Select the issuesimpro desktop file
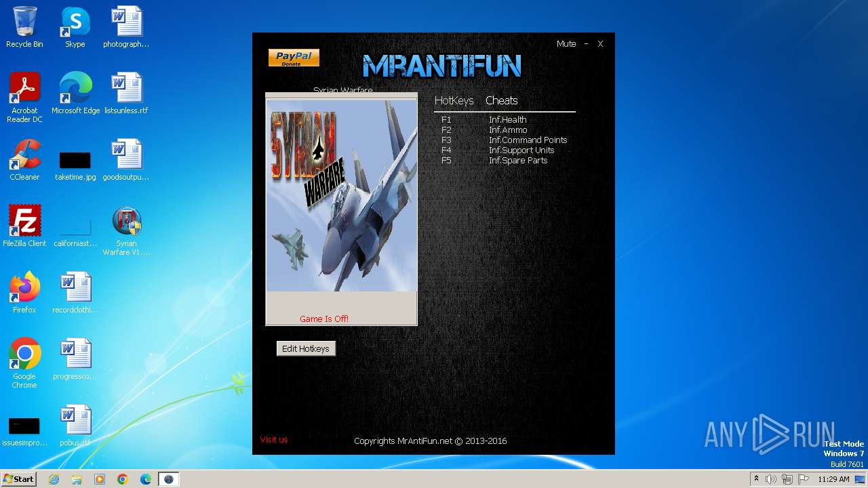This screenshot has height=488, width=868. (24, 430)
